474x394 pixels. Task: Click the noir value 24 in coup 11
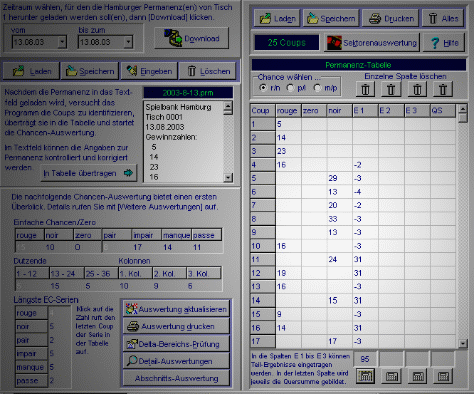pos(340,259)
